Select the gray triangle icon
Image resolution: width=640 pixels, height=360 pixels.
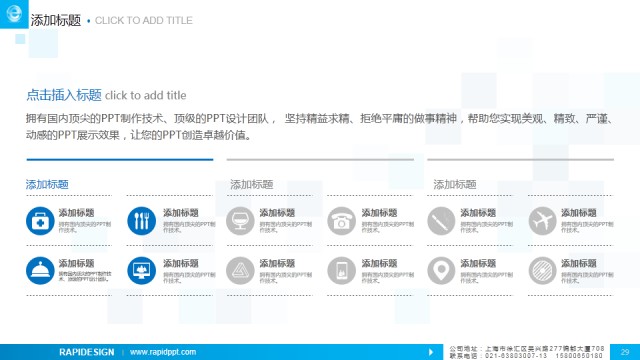[240, 271]
